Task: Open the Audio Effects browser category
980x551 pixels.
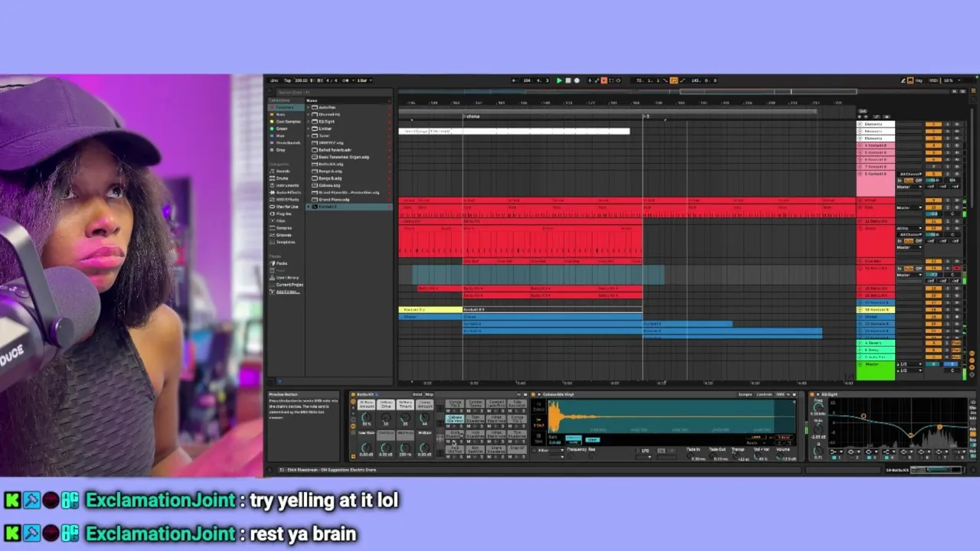Action: [288, 192]
